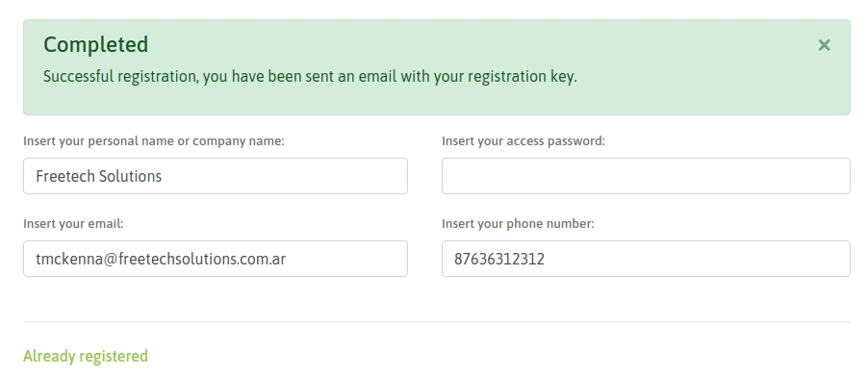Click the 'Insert your phone number' label
Viewport: 868px width, 376px height.
(x=518, y=224)
